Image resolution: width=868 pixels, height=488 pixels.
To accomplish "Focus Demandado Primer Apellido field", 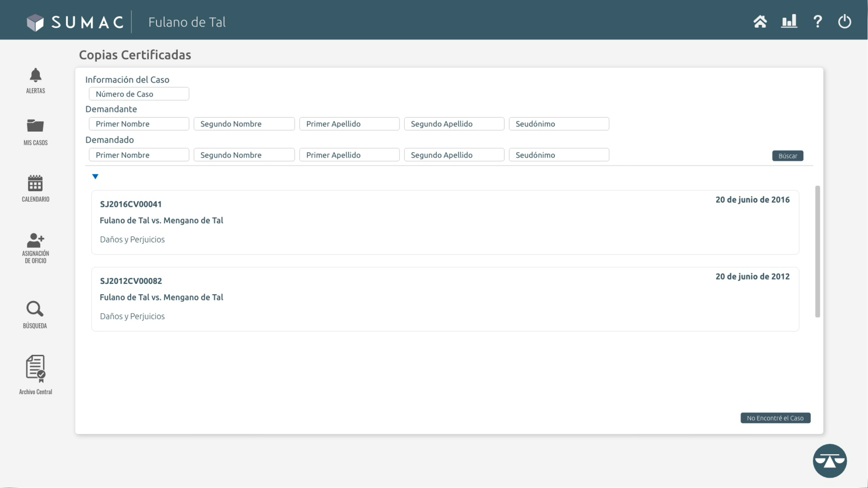I will coord(349,155).
